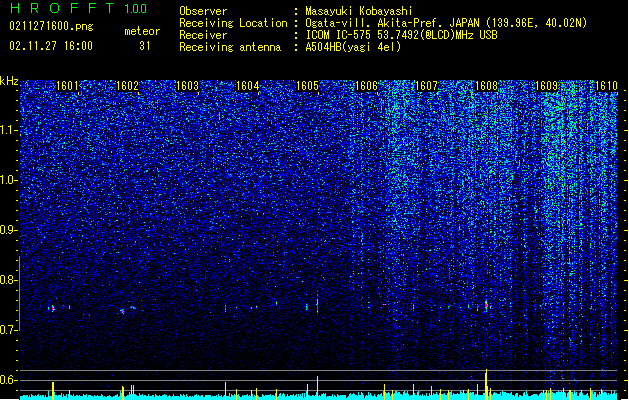Click observer name Masayuki Kobayashi
Viewport: 629px width, 400px height.
(359, 11)
